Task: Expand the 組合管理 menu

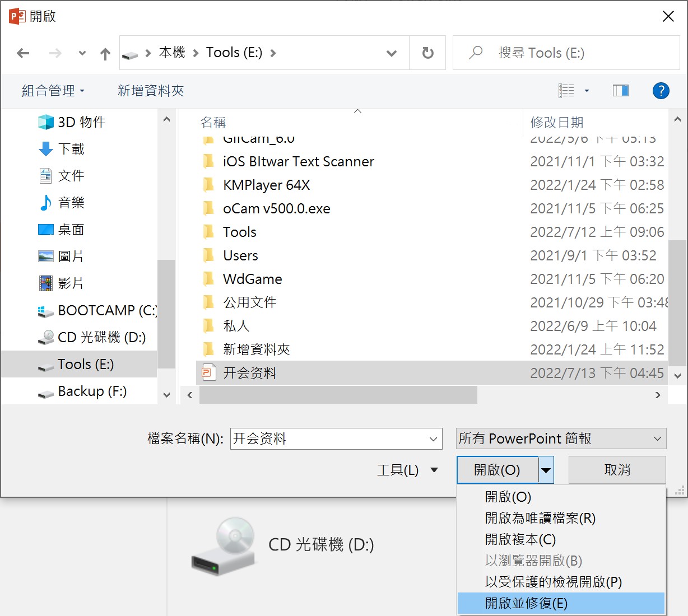Action: coord(53,91)
